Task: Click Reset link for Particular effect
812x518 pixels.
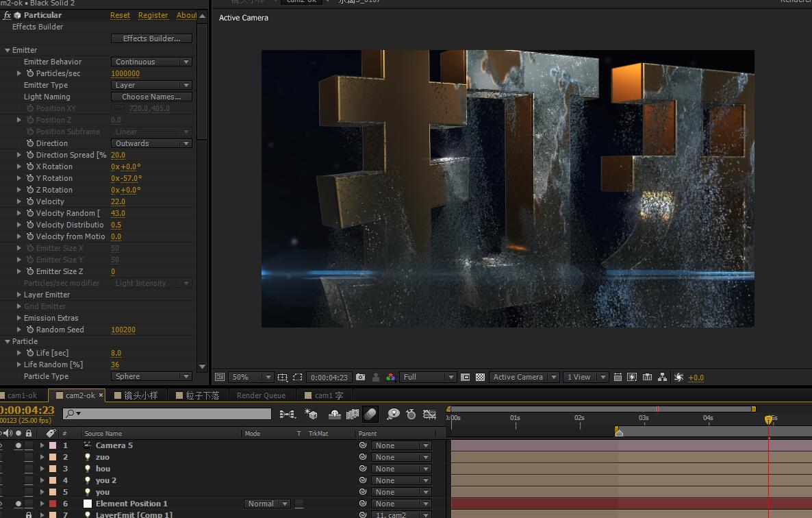Action: 120,15
